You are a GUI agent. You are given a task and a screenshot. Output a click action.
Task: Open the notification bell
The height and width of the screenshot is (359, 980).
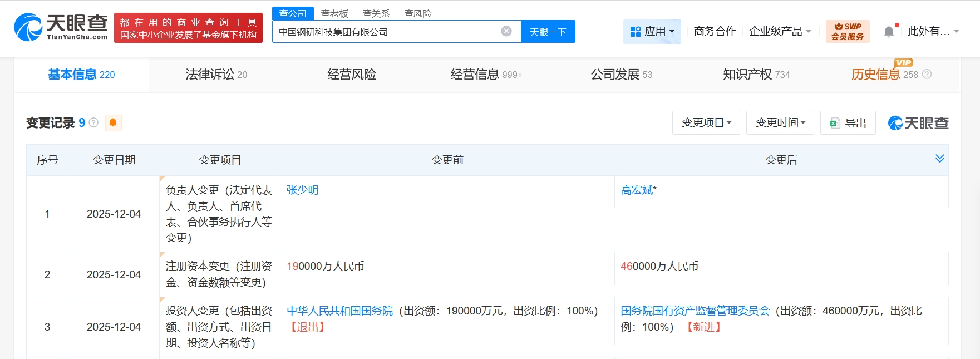coord(889,32)
